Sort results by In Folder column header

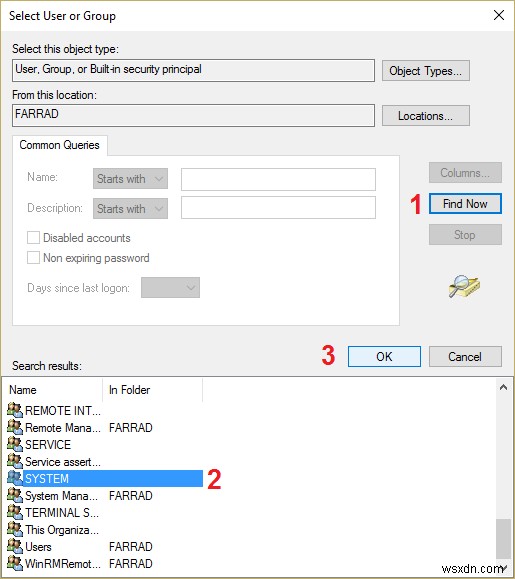[x=152, y=390]
